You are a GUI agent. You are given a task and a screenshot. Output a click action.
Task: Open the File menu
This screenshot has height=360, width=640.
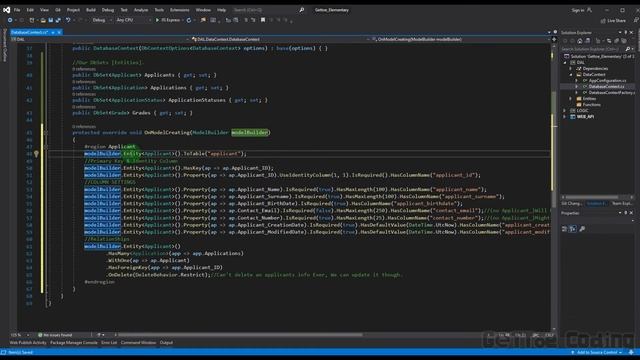tap(17, 10)
